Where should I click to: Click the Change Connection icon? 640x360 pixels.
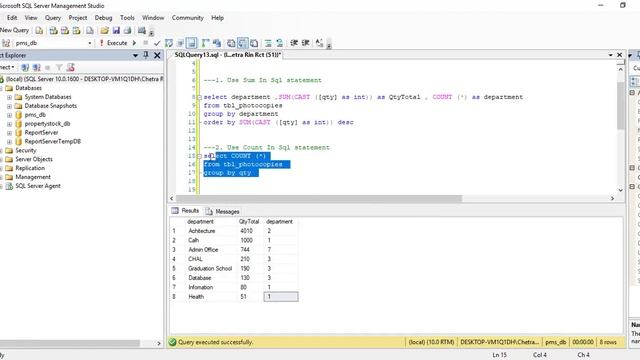(6, 43)
